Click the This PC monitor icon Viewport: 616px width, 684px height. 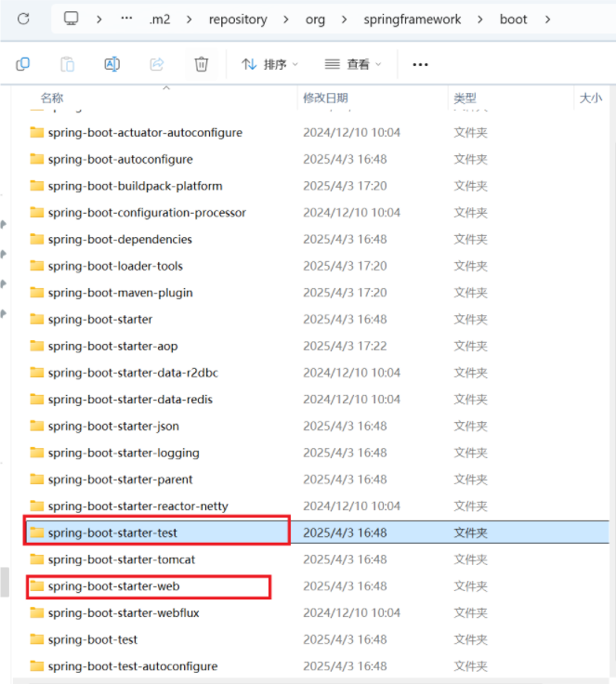72,19
